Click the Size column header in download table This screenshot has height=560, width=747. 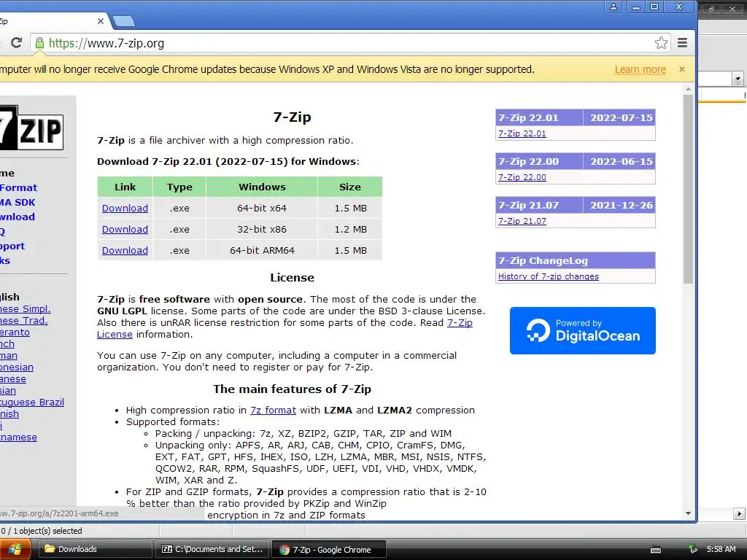point(350,187)
